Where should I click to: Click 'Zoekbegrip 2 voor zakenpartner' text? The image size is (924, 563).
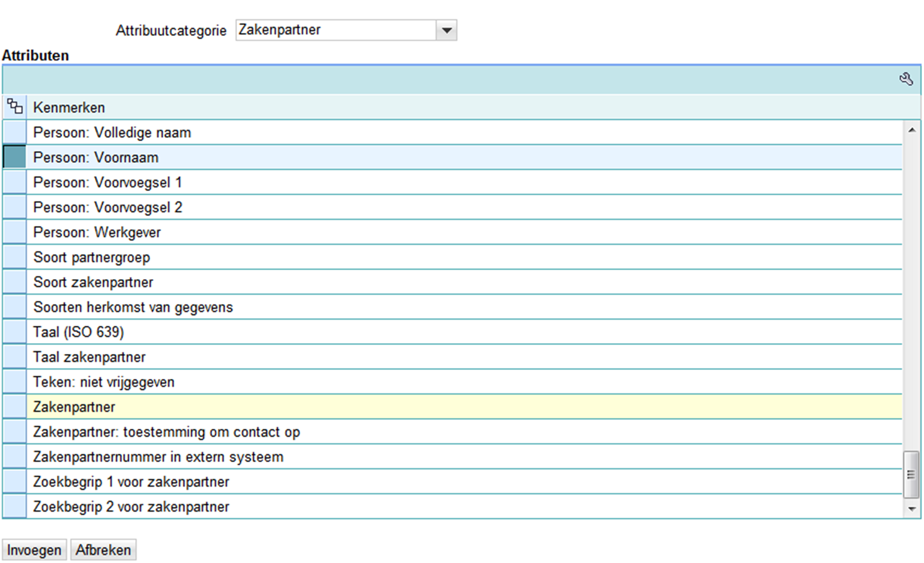click(131, 507)
